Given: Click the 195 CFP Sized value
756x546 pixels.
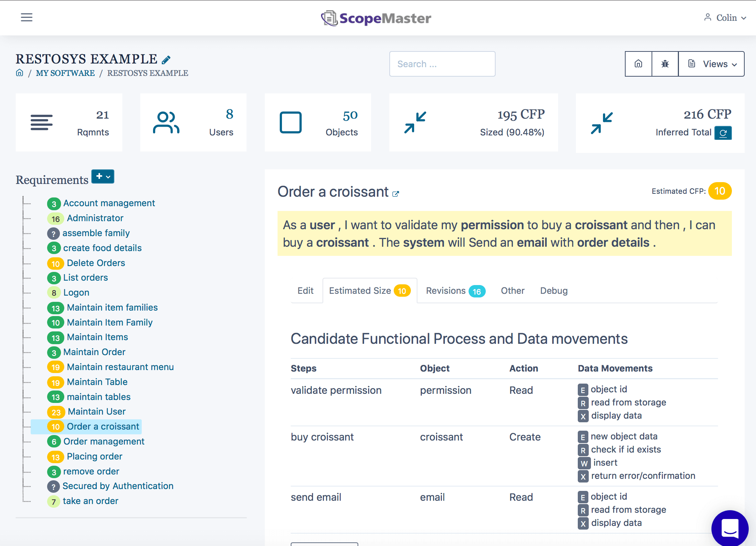Looking at the screenshot, I should [x=521, y=115].
